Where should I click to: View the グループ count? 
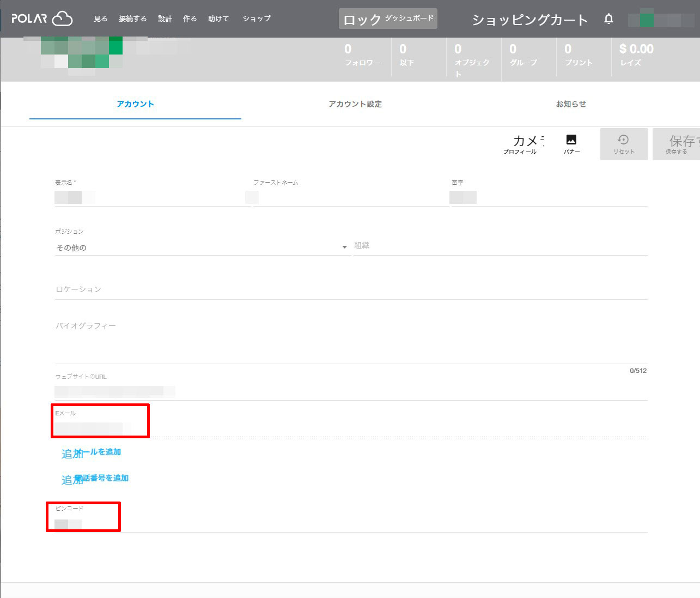pos(524,55)
